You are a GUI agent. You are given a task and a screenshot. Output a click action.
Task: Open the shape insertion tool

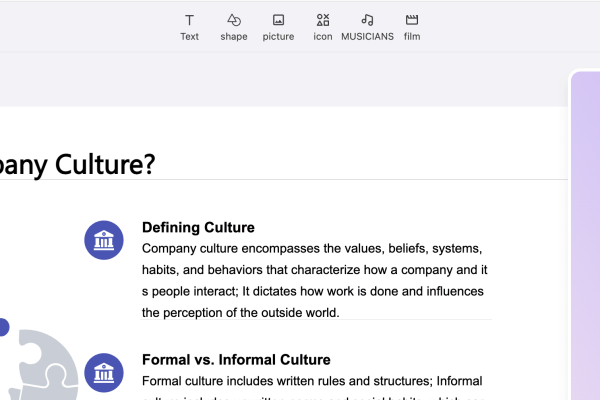234,20
